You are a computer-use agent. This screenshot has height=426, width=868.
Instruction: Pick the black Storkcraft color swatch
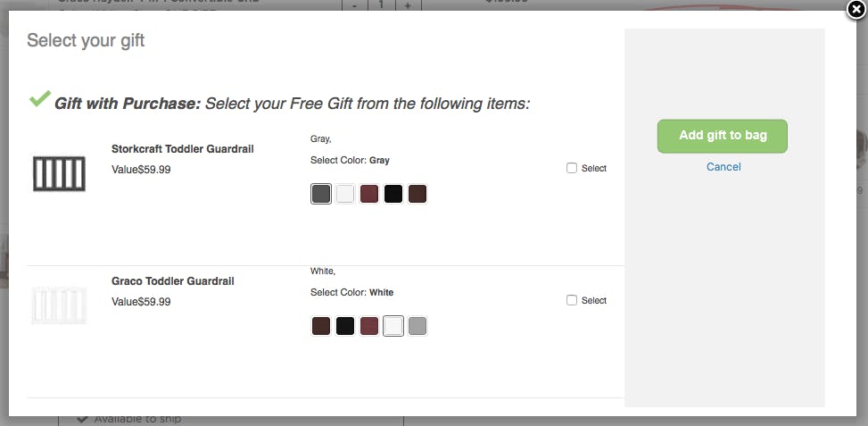[x=393, y=194]
